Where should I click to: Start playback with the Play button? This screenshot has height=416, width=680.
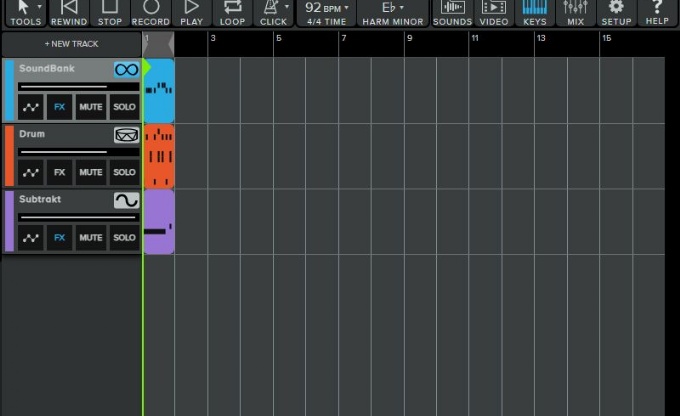191,12
